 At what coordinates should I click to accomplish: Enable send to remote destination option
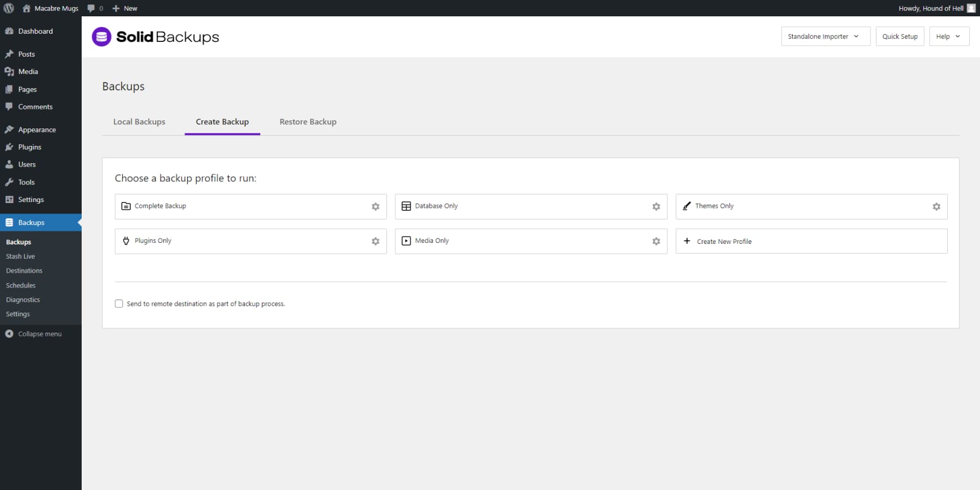(119, 303)
